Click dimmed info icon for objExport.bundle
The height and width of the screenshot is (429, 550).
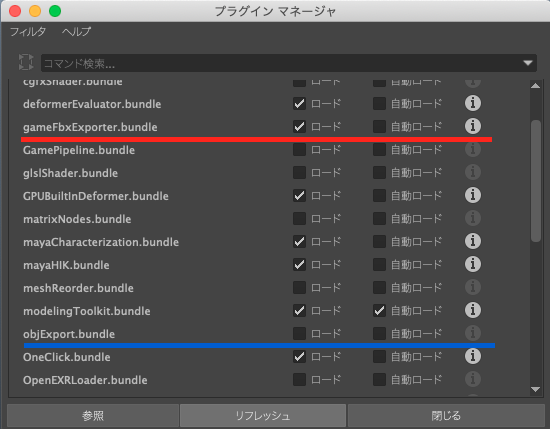[x=473, y=333]
